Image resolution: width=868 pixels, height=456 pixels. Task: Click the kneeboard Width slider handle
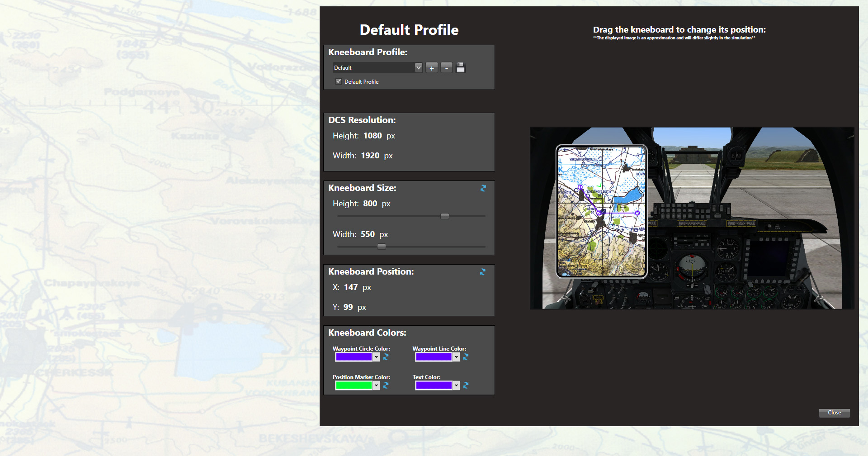click(x=382, y=247)
